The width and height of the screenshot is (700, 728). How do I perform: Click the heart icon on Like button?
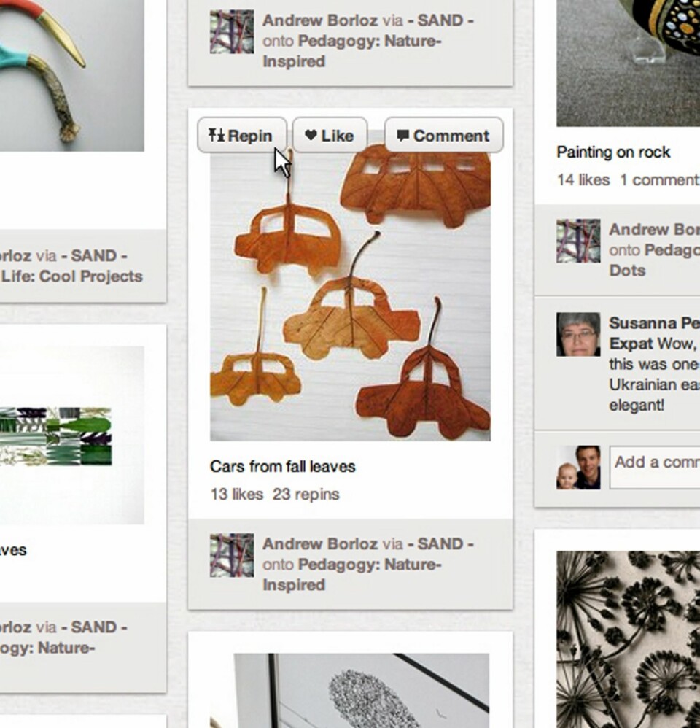[x=311, y=135]
